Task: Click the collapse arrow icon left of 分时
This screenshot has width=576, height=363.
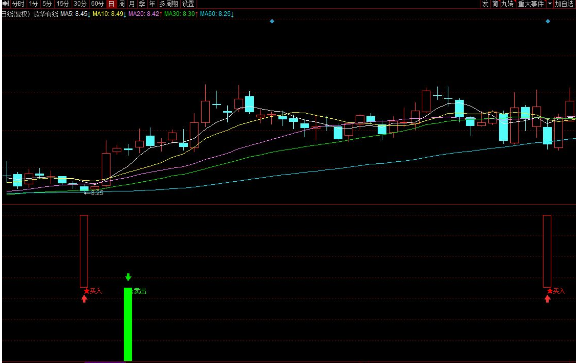Action: click(6, 4)
